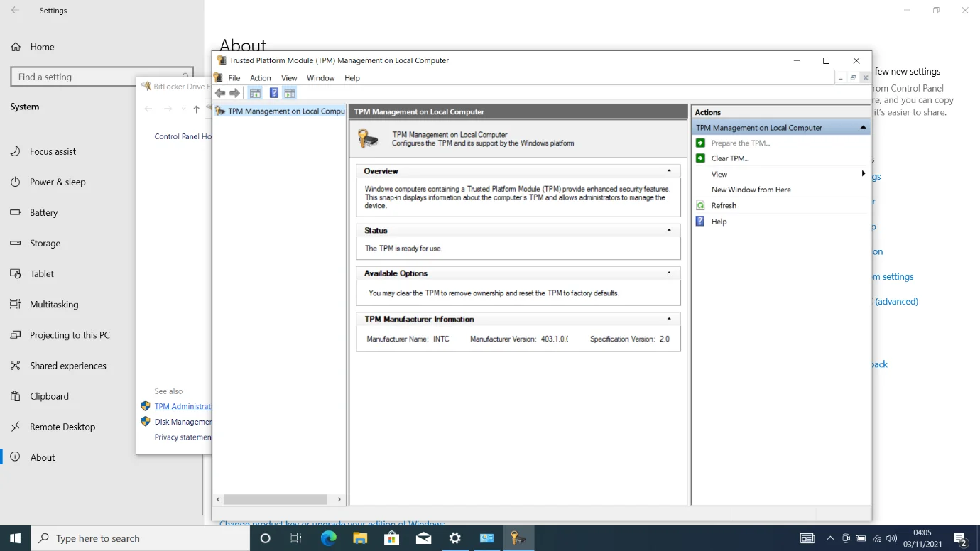Image resolution: width=980 pixels, height=551 pixels.
Task: Open the Storage settings page
Action: [45, 243]
